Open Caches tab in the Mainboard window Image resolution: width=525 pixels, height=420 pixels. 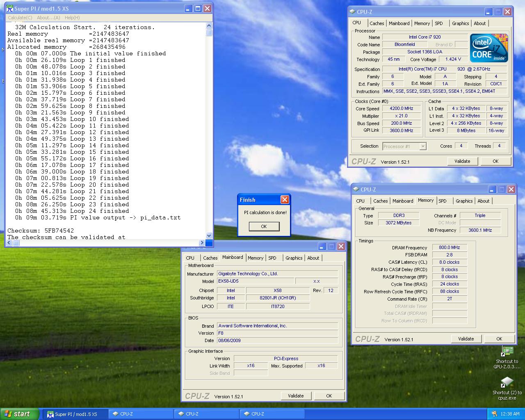(x=210, y=258)
